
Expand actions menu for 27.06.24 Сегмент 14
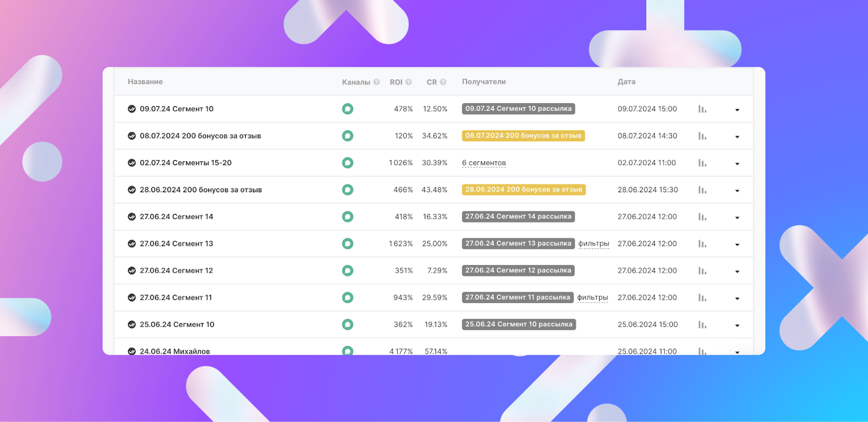click(x=737, y=218)
